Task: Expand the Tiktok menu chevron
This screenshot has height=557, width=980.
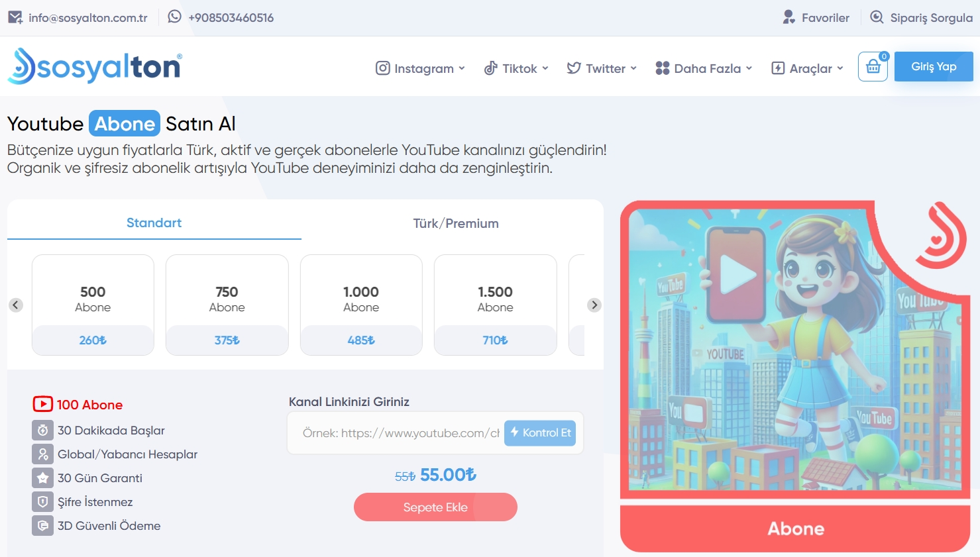Action: (x=545, y=68)
